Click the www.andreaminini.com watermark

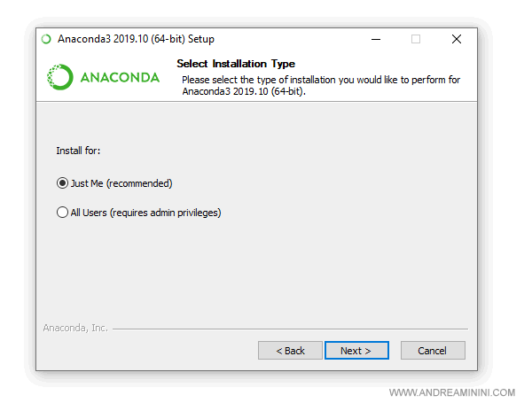[x=452, y=391]
